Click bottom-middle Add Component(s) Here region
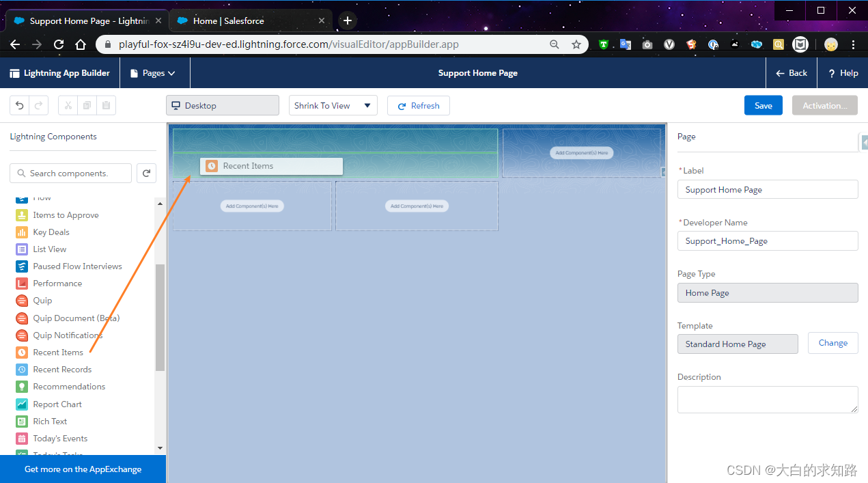The image size is (868, 483). (417, 206)
